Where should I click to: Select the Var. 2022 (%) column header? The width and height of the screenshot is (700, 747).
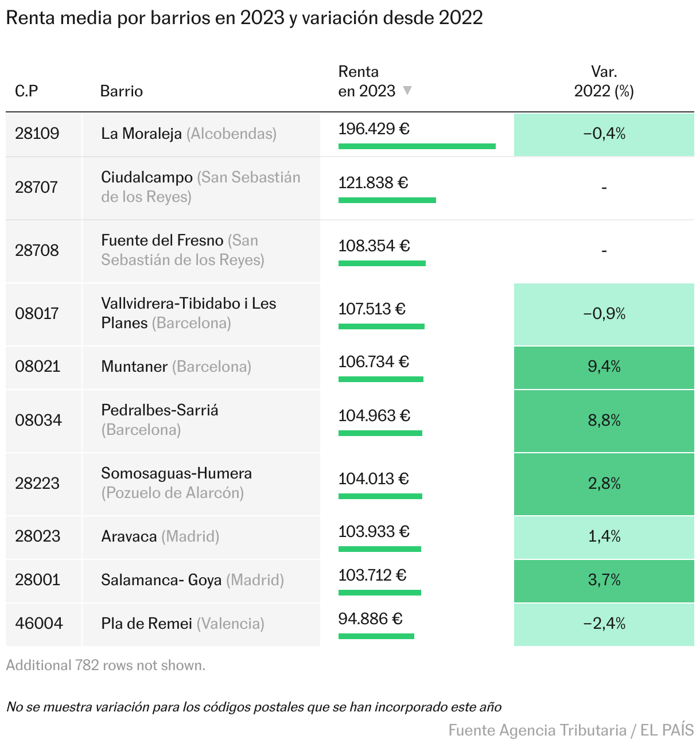point(604,81)
